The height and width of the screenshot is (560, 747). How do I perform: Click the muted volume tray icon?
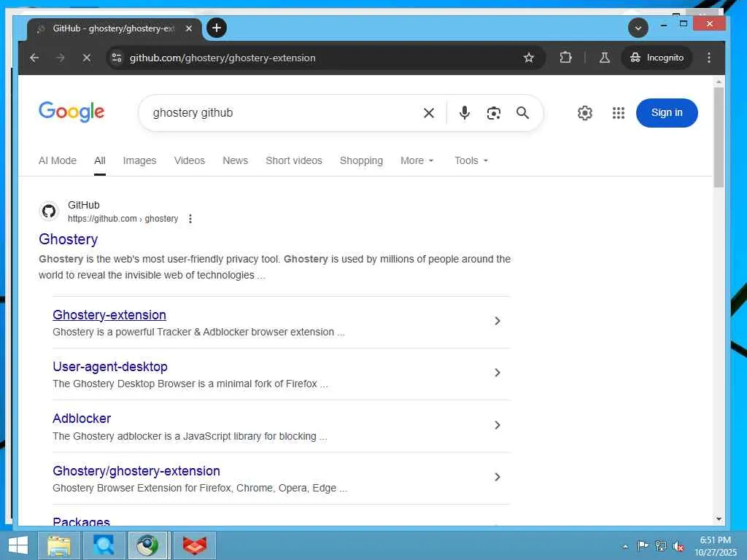(x=678, y=546)
